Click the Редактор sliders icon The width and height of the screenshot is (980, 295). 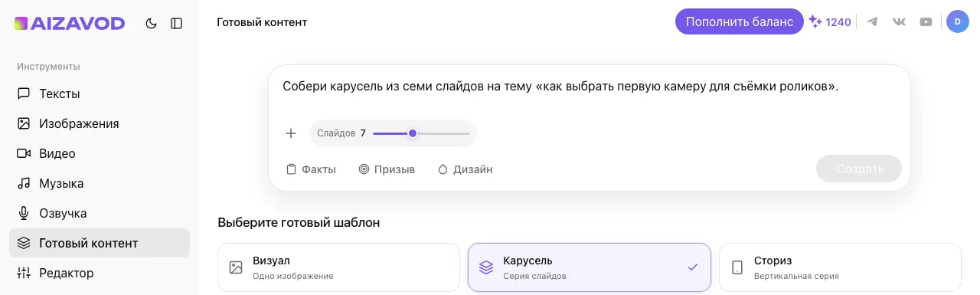(24, 273)
